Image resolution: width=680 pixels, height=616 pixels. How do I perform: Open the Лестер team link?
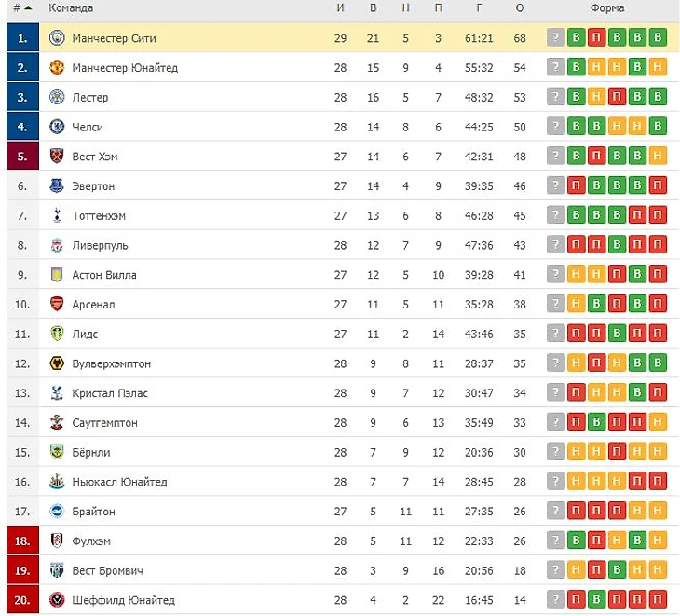click(x=90, y=98)
